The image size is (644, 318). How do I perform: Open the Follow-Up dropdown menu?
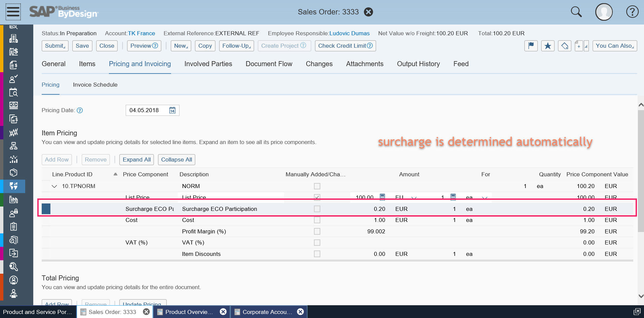(237, 46)
